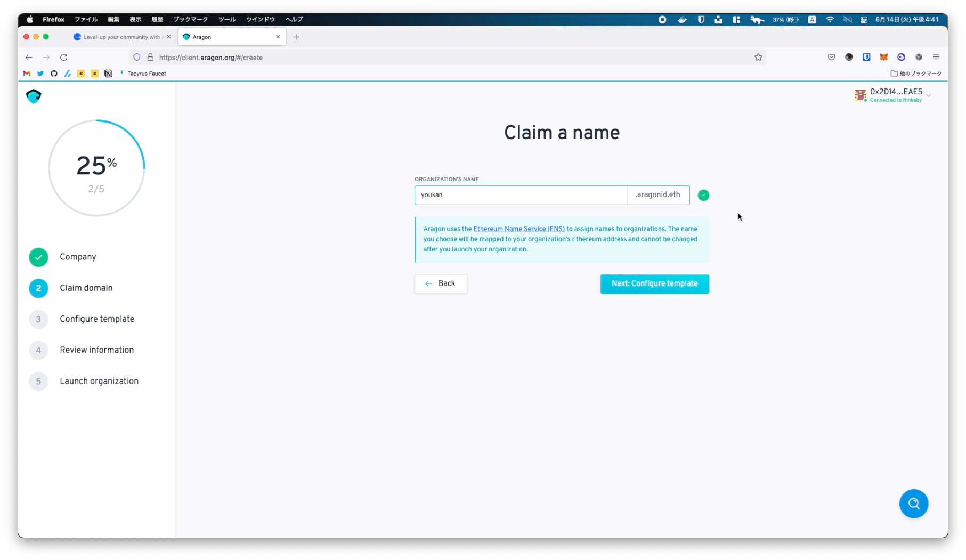This screenshot has height=560, width=966.
Task: Click the Aragon eagle logo in sidebar
Action: [34, 96]
